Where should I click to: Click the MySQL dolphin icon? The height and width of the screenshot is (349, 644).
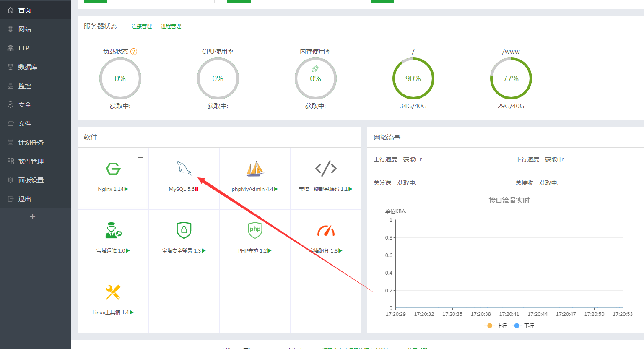click(184, 168)
